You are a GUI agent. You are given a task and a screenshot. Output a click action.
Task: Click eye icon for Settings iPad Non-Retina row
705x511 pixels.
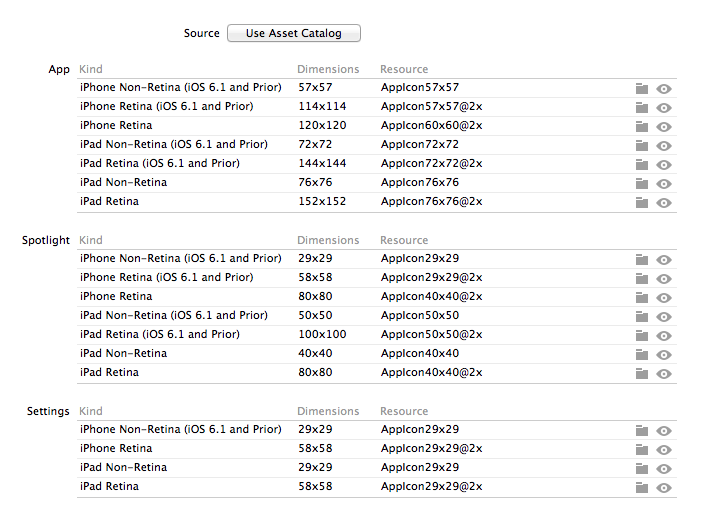tap(664, 468)
